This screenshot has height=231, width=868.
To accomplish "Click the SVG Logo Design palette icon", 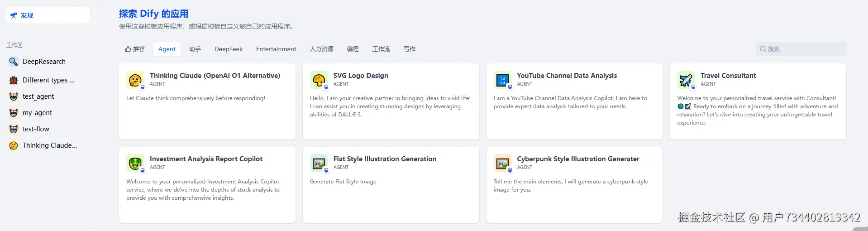I will pos(319,80).
